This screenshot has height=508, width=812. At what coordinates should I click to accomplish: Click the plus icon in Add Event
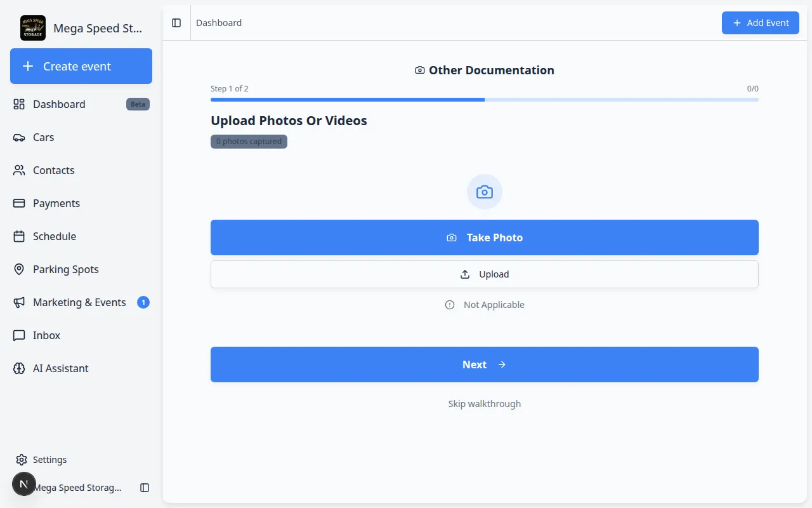click(737, 23)
